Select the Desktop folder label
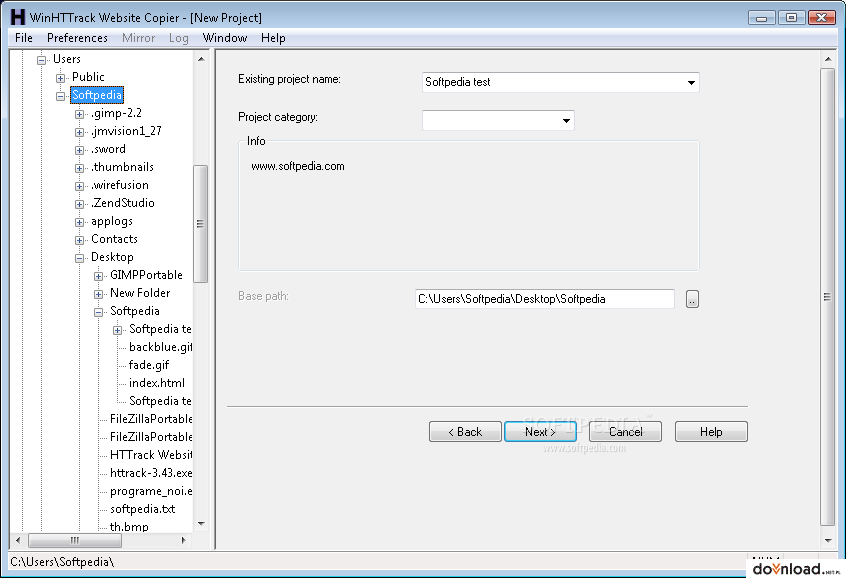The image size is (846, 578). point(112,257)
